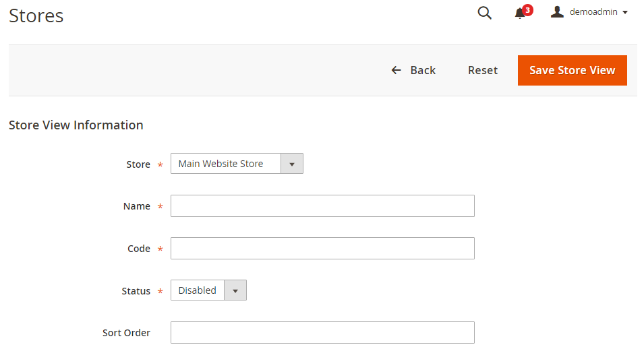Go back using the Back label

coord(423,70)
